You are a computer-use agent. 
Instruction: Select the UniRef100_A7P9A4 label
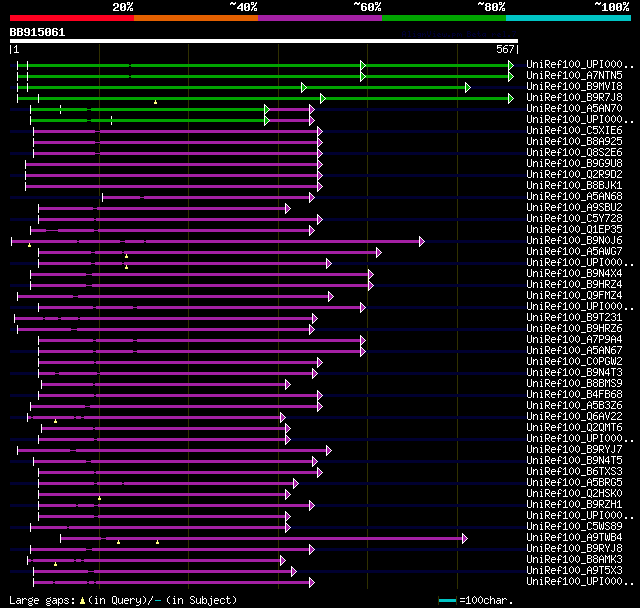[x=574, y=340]
